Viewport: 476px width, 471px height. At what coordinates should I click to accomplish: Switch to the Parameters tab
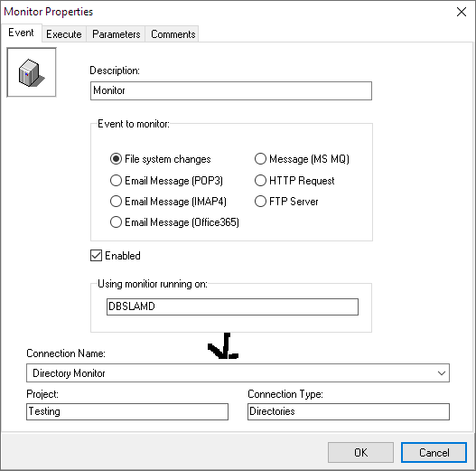pyautogui.click(x=116, y=34)
